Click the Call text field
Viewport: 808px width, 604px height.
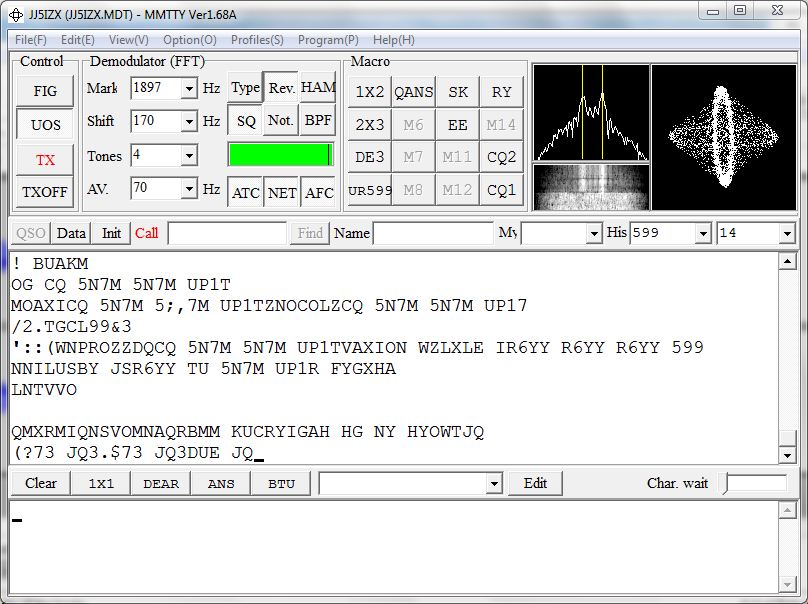click(x=227, y=233)
